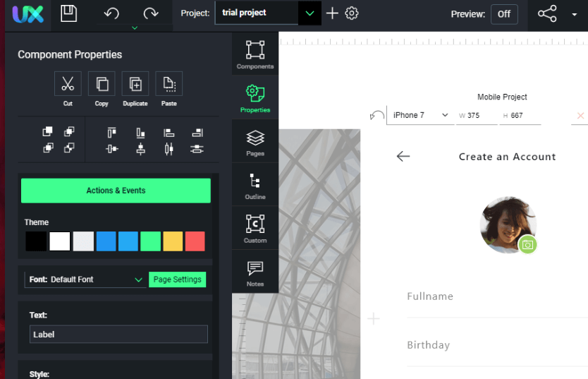Redo the last action in top toolbar

[151, 13]
